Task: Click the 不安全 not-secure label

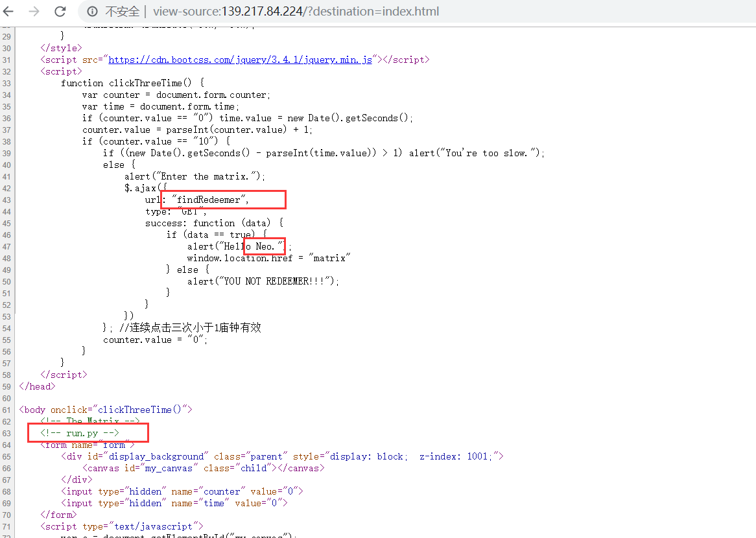Action: pyautogui.click(x=122, y=12)
